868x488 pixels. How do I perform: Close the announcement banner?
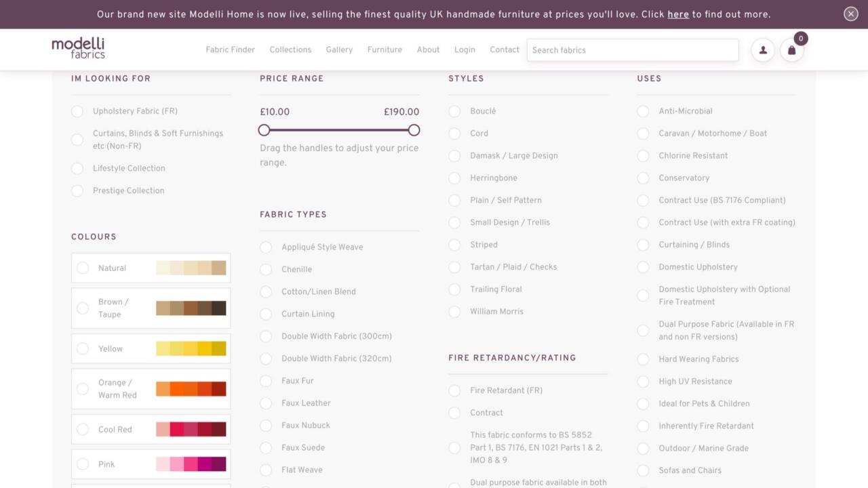tap(851, 14)
